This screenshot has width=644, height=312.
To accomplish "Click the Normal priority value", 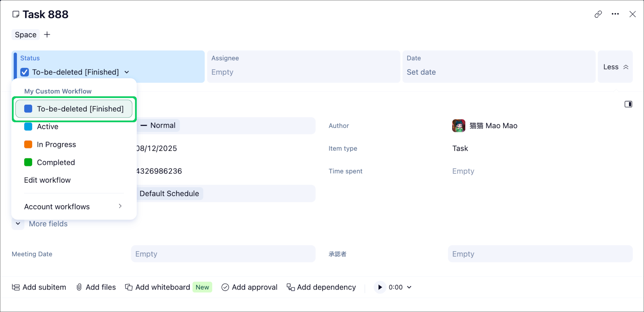I will tap(158, 125).
